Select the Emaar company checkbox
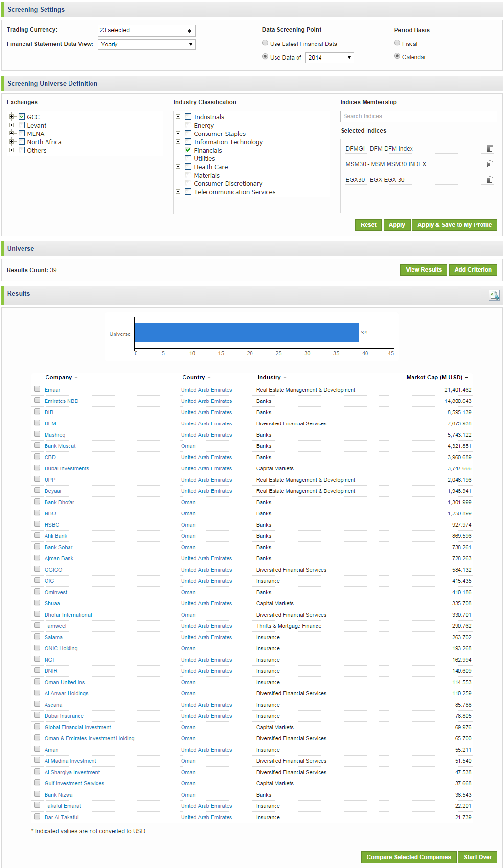Viewport: 504px width, 868px height. [37, 389]
